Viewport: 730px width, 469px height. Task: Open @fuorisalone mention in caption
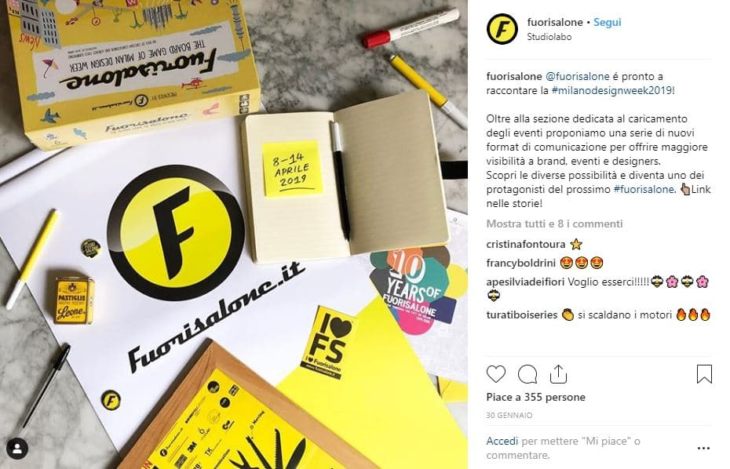tap(577, 76)
